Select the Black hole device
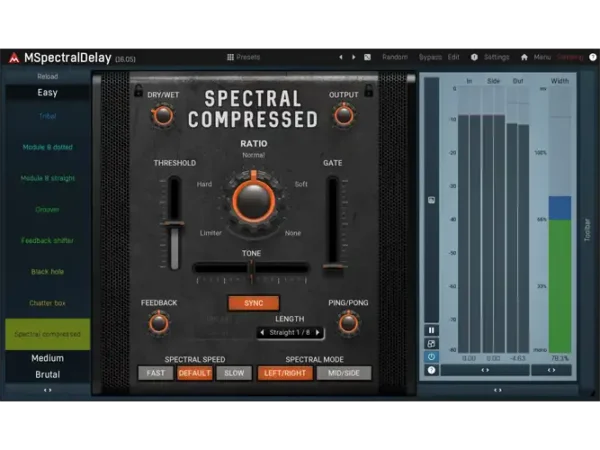This screenshot has width=600, height=450. tap(47, 272)
